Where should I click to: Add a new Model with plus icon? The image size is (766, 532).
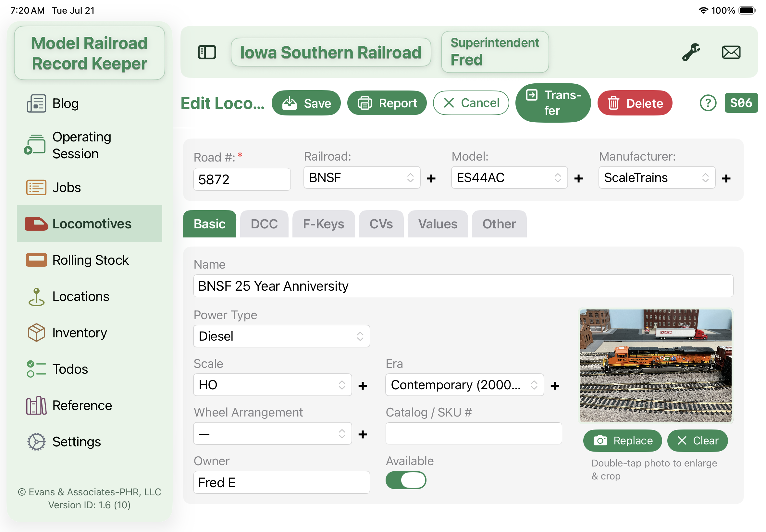pyautogui.click(x=578, y=178)
